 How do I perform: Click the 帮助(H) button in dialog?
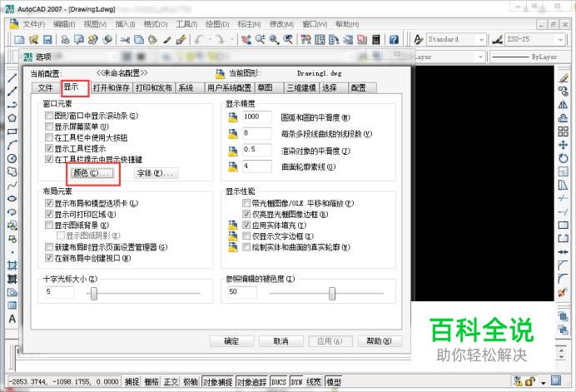pyautogui.click(x=380, y=341)
